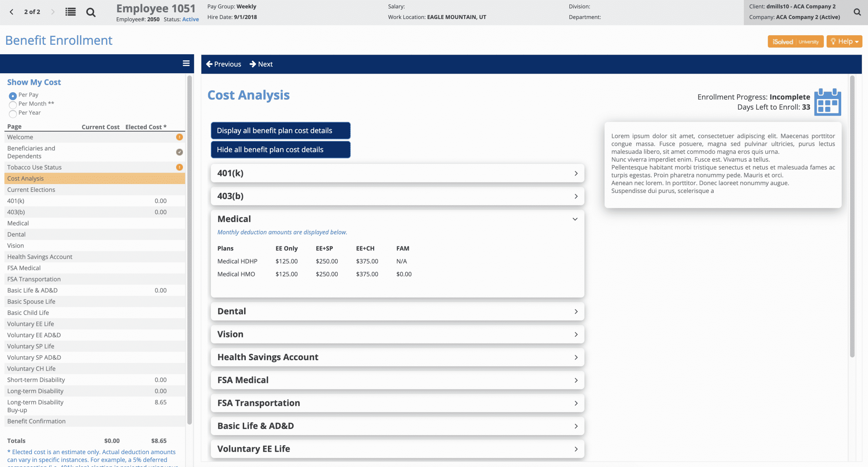Open FSA Transportation sidebar page
868x467 pixels.
click(x=34, y=279)
